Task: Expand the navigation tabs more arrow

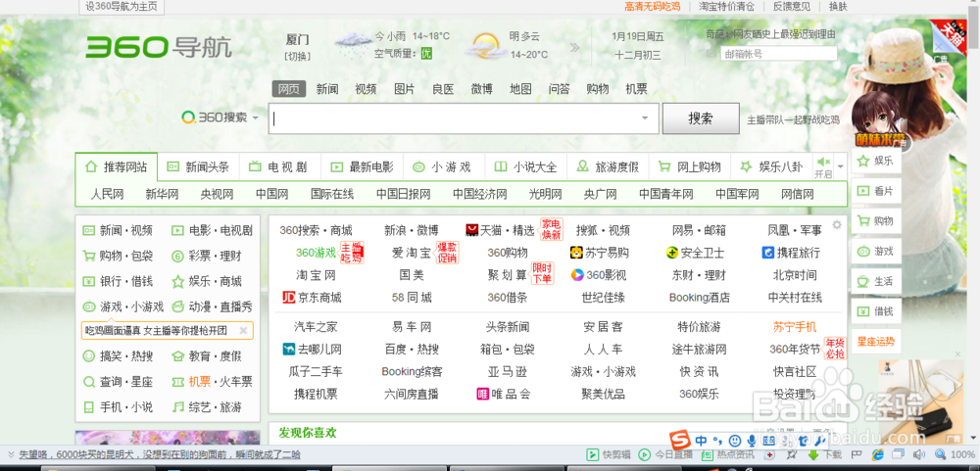Action: [841, 166]
